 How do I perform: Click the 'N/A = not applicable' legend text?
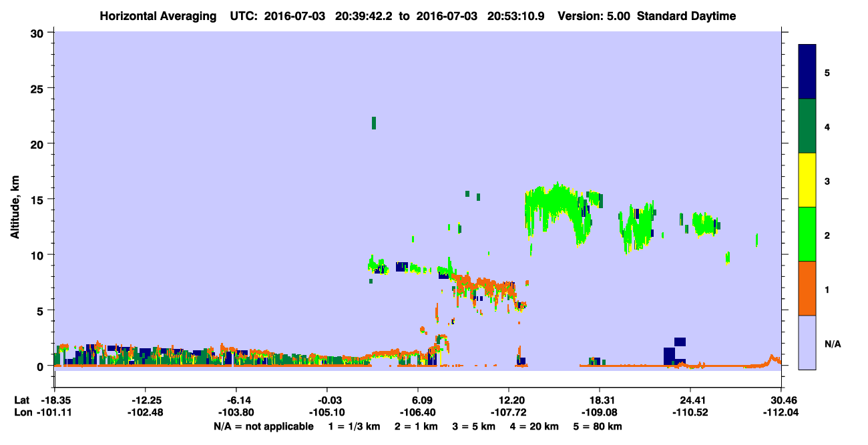click(263, 426)
